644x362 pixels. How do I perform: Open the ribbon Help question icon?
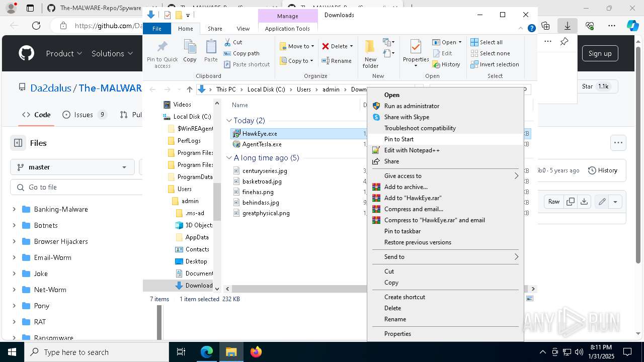531,29
